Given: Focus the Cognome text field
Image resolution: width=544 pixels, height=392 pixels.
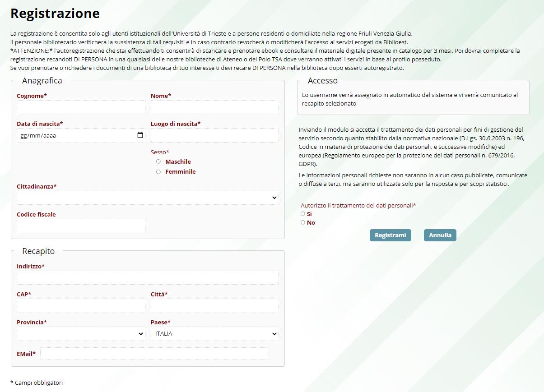Looking at the screenshot, I should 81,107.
